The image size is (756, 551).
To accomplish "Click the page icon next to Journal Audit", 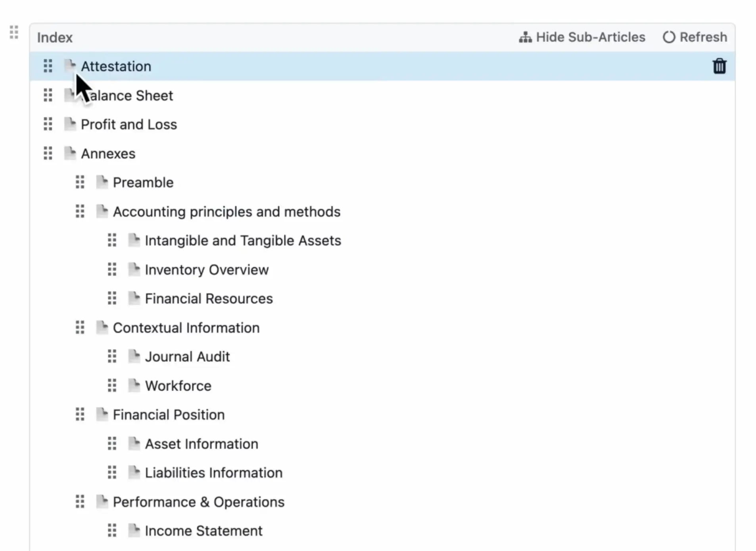I will tap(134, 356).
